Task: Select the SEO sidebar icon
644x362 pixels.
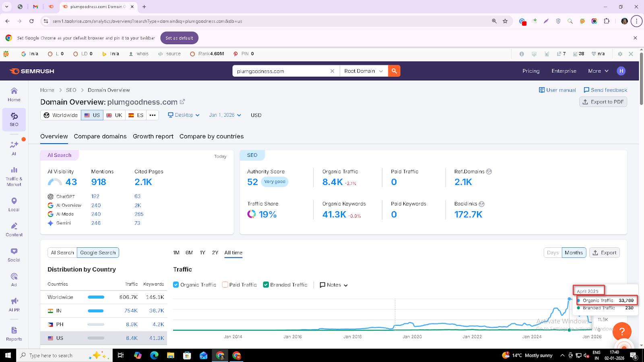Action: (x=14, y=119)
